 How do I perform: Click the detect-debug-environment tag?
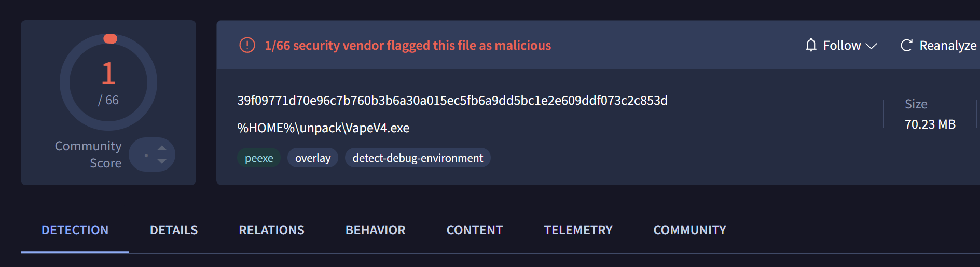pos(418,158)
